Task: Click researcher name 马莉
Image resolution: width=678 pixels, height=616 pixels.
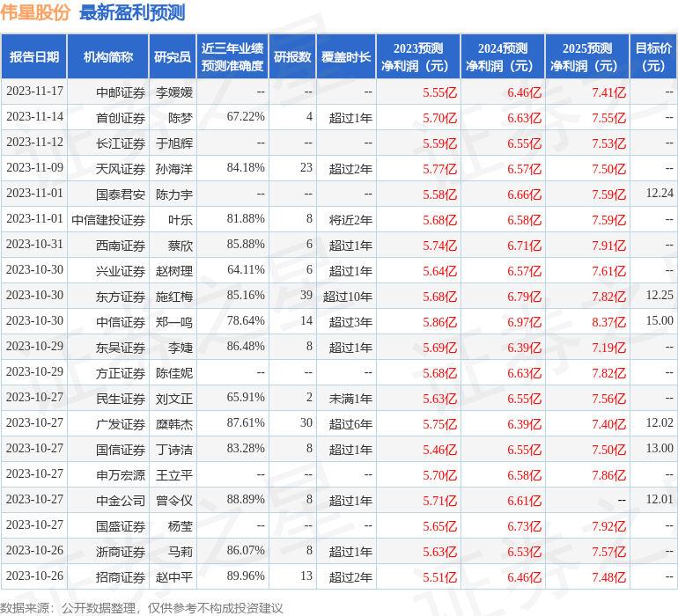Action: (x=181, y=552)
